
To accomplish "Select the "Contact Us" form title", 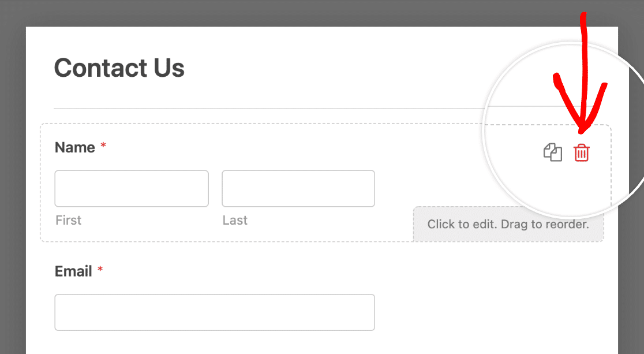I will pos(119,68).
